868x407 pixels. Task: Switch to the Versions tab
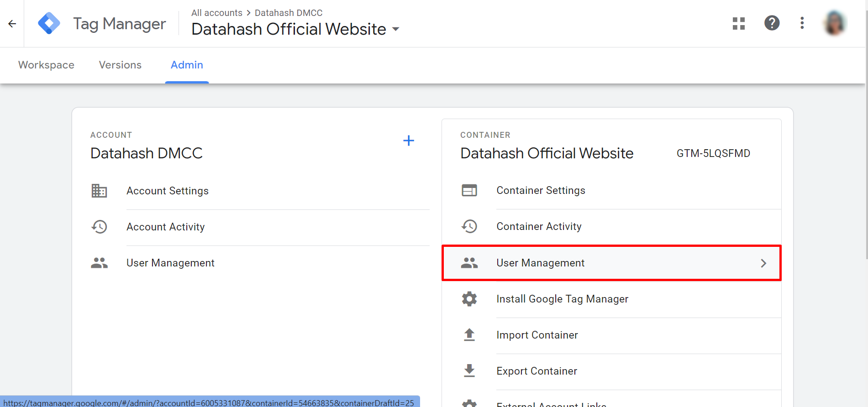pyautogui.click(x=120, y=65)
